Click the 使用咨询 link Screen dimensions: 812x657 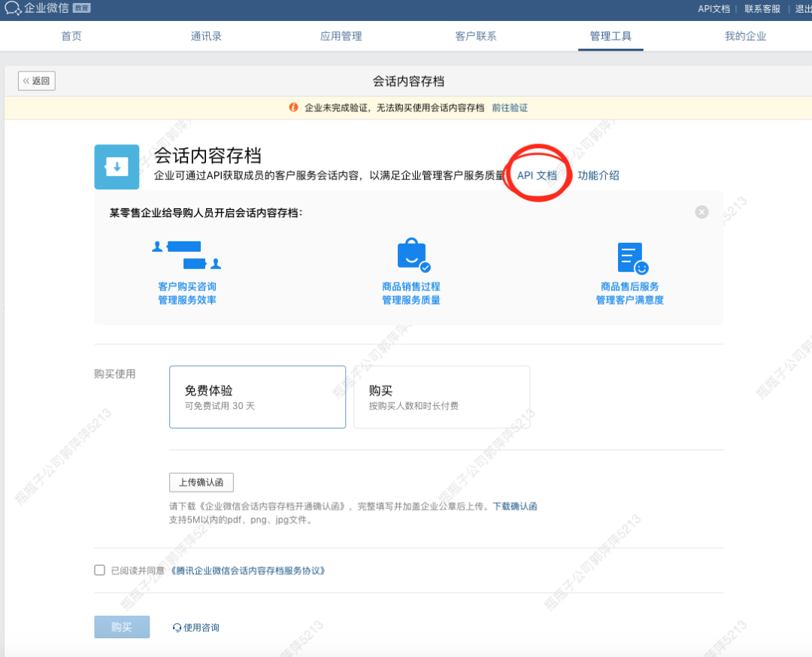coord(201,628)
